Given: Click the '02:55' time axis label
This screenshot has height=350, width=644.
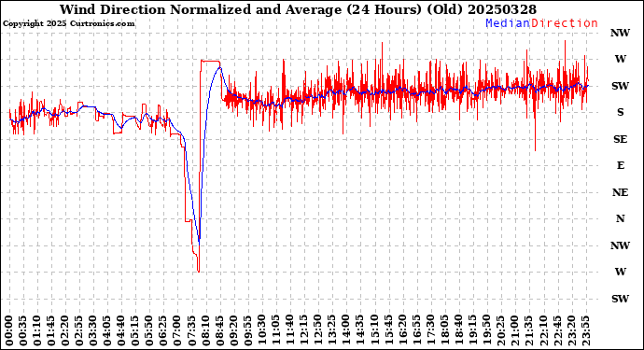Looking at the screenshot, I should 78,330.
